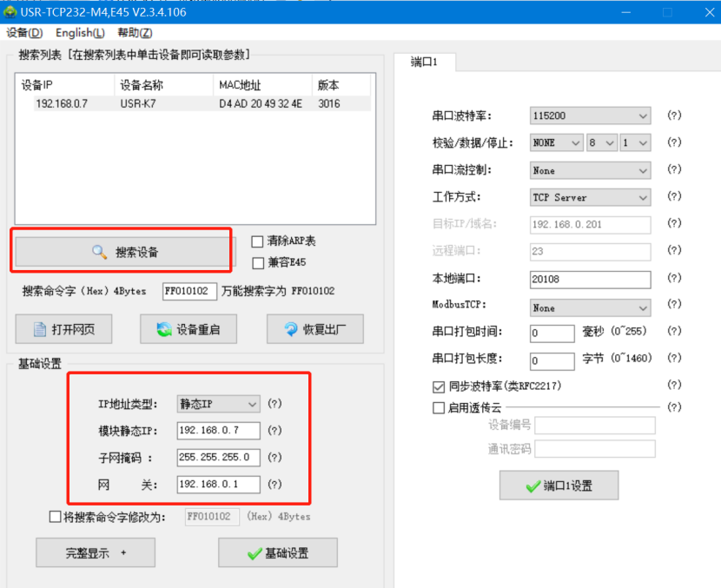Open the 设备(D) menu
The height and width of the screenshot is (588, 721).
23,33
